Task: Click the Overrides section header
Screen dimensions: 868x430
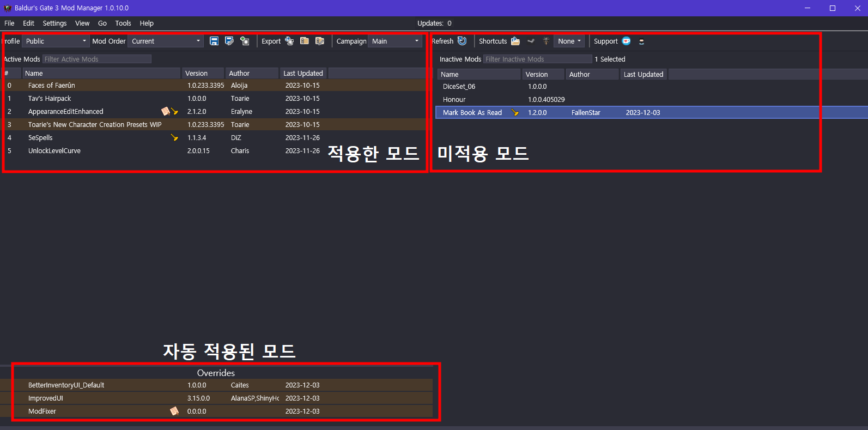Action: [x=216, y=373]
